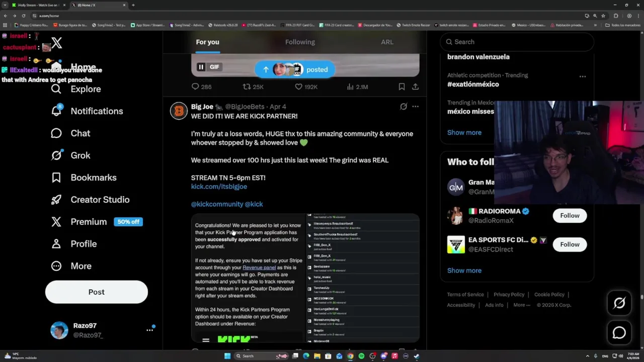
Task: Open the #exatlónméxico trend
Action: pos(473,84)
